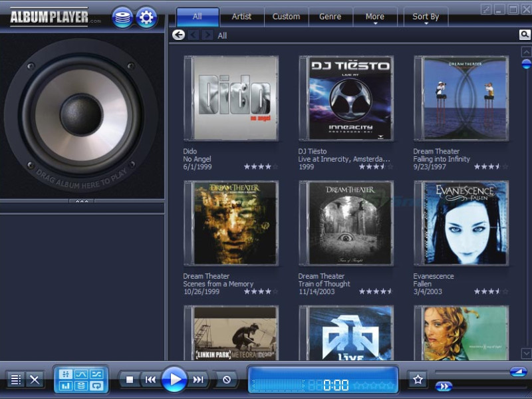Open the search magnifier icon
532x399 pixels.
[x=525, y=35]
